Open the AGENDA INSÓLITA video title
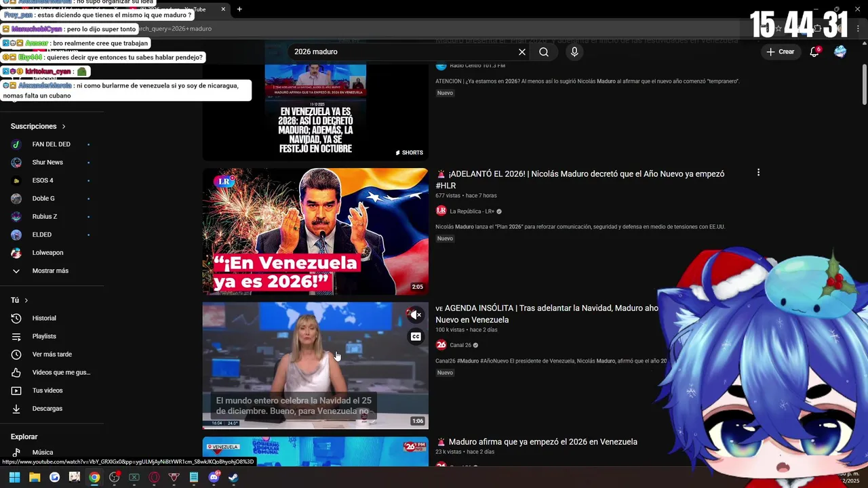This screenshot has width=868, height=488. click(x=547, y=314)
